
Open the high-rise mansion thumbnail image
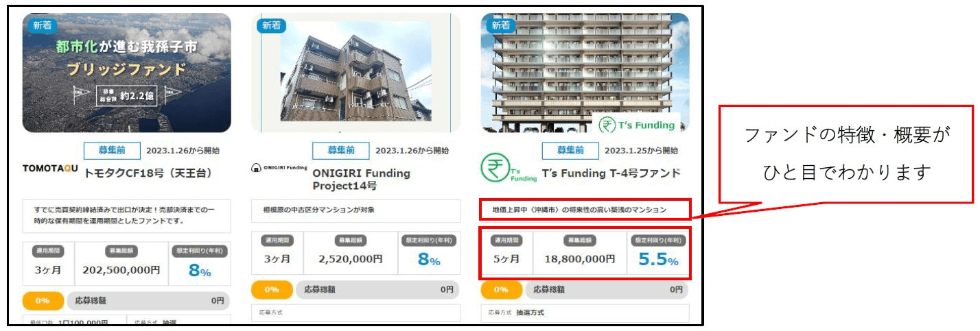click(x=585, y=73)
